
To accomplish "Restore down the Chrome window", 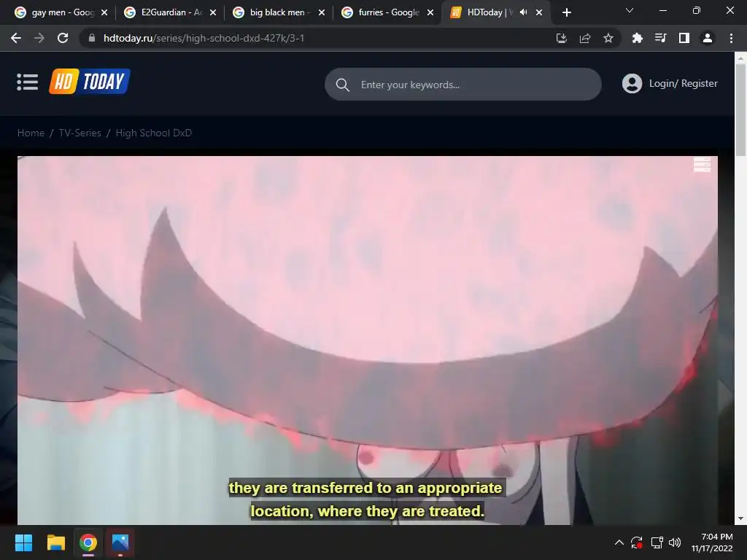I will point(697,10).
